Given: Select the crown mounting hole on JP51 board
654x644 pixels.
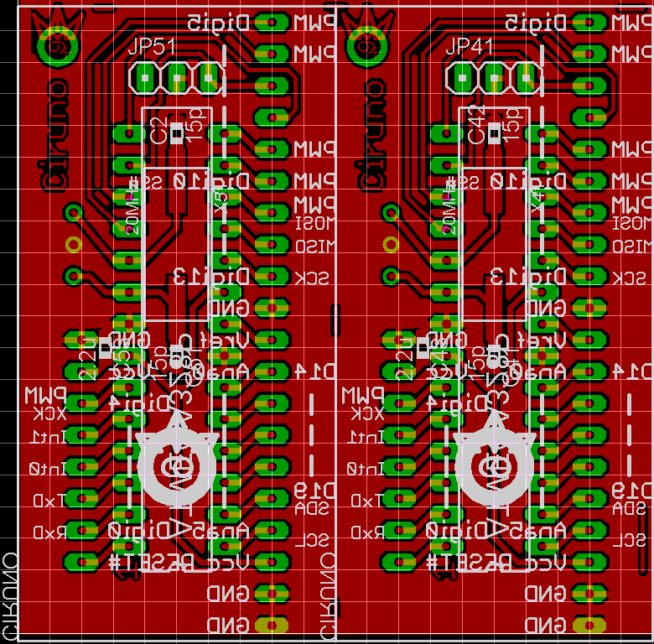Looking at the screenshot, I should 57,46.
